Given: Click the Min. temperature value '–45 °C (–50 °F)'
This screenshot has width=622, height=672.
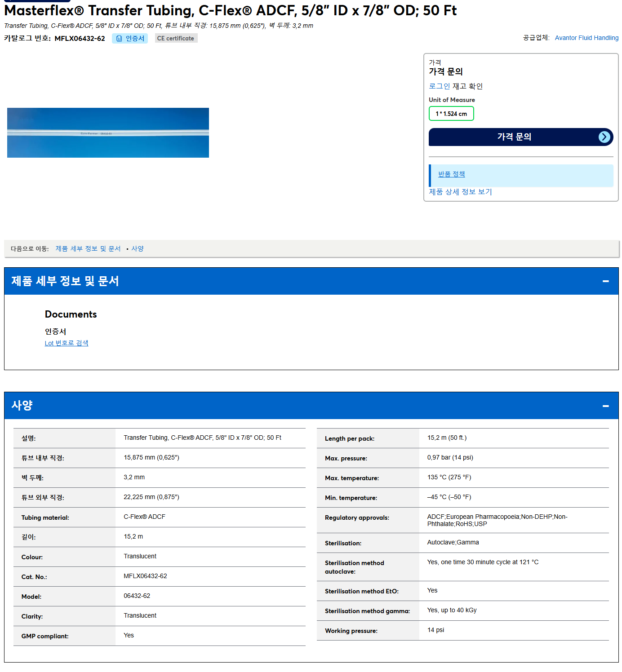Looking at the screenshot, I should pyautogui.click(x=449, y=497).
